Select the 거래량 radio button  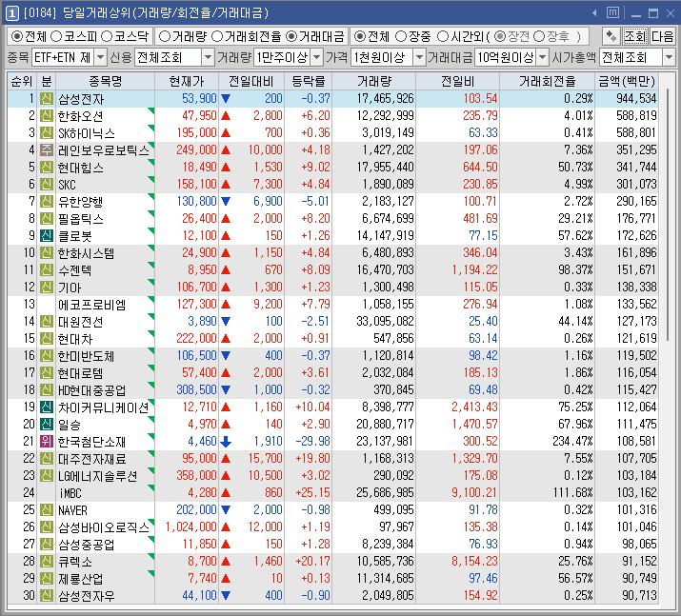[x=165, y=36]
